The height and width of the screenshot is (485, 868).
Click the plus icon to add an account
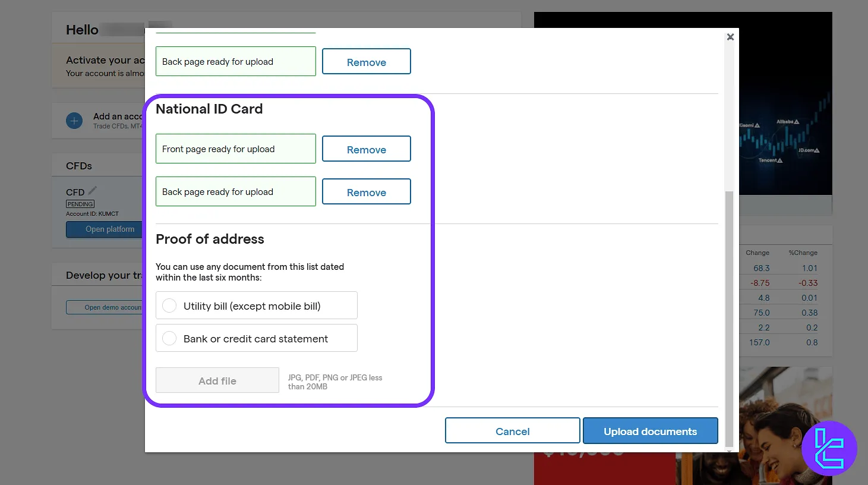point(74,120)
